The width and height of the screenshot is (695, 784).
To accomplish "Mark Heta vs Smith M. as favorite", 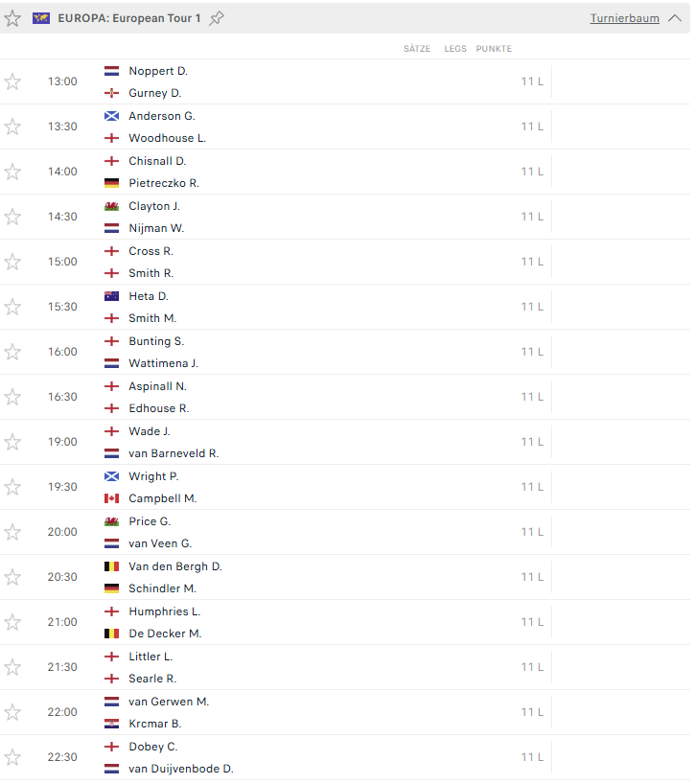I will 12,307.
